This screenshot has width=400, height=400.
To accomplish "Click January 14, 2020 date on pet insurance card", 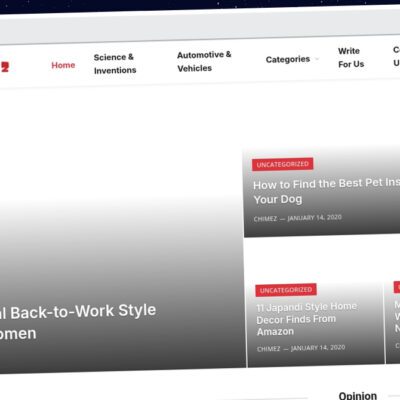I will click(x=314, y=218).
